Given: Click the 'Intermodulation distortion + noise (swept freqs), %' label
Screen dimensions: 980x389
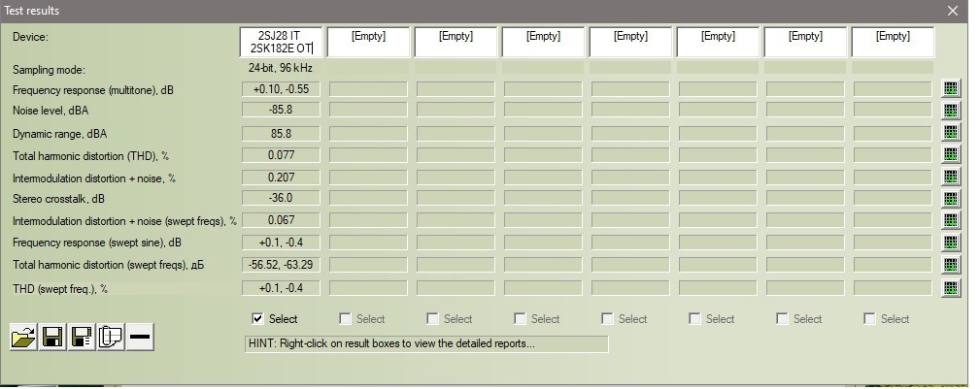Looking at the screenshot, I should (125, 221).
